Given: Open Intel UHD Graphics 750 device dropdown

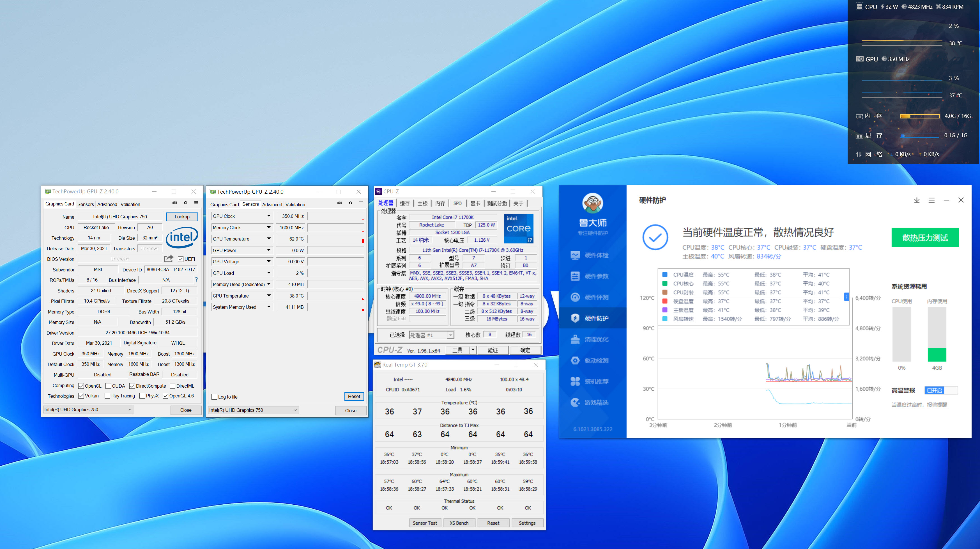Looking at the screenshot, I should (88, 410).
